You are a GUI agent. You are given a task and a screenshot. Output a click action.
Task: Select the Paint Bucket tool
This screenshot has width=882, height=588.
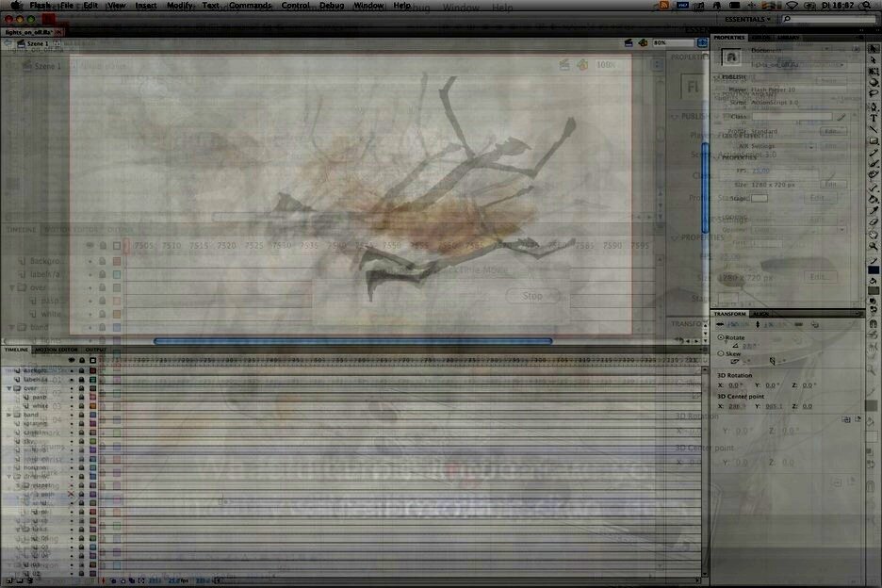tap(874, 199)
